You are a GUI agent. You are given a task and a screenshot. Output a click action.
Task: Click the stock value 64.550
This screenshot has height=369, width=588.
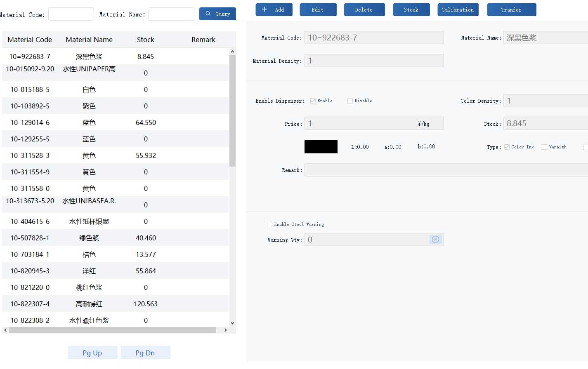(x=146, y=122)
